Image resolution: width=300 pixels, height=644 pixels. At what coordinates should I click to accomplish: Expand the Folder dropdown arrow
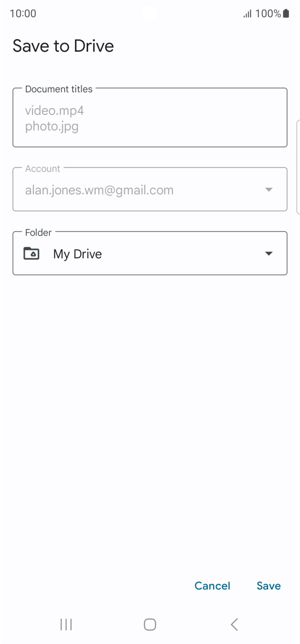click(269, 254)
